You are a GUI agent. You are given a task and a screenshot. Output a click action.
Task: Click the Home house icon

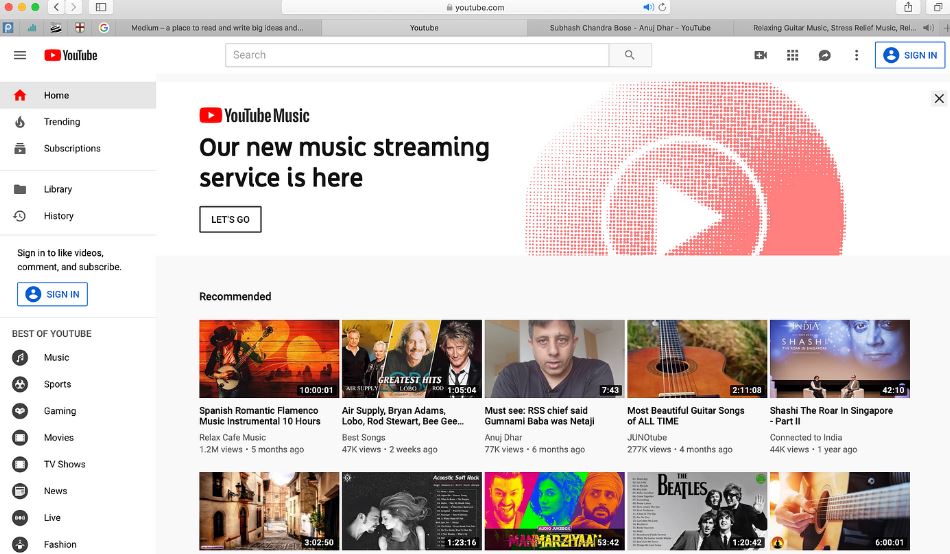pyautogui.click(x=20, y=95)
